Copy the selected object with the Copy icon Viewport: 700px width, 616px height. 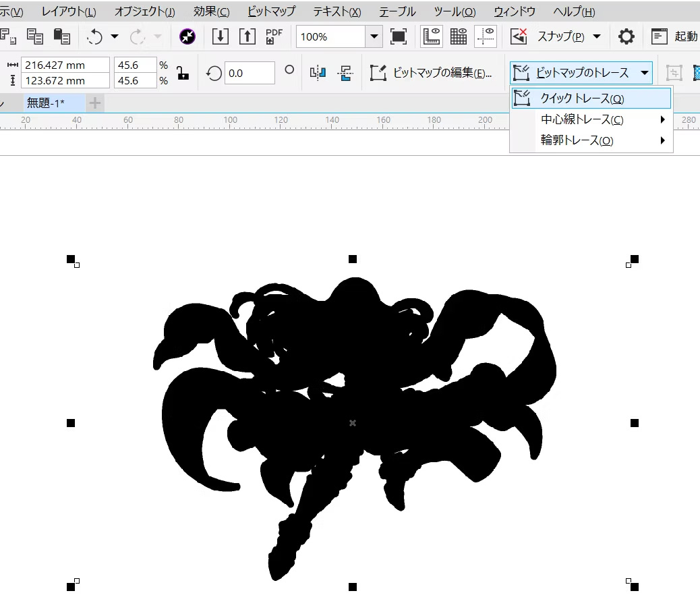(35, 36)
